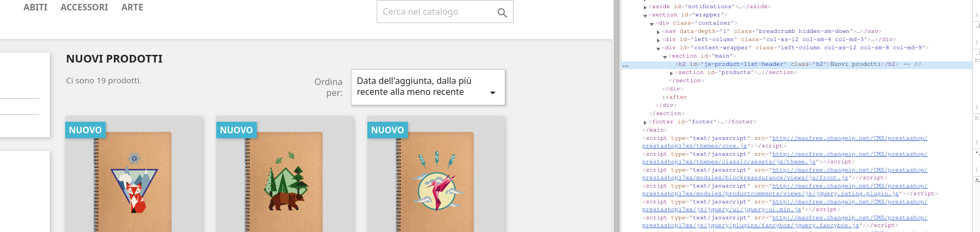Expand the section products node
980x232 pixels.
tap(671, 73)
